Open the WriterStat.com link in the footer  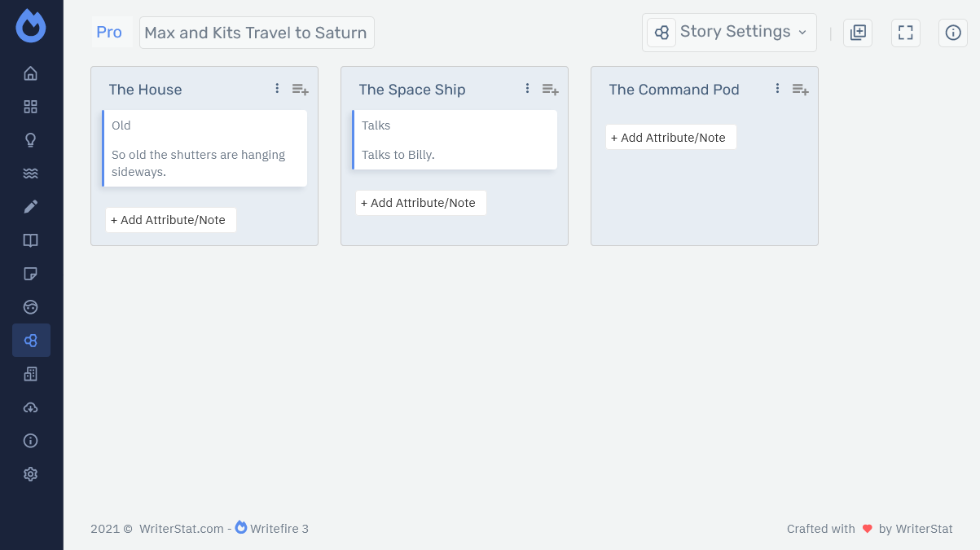pos(181,528)
